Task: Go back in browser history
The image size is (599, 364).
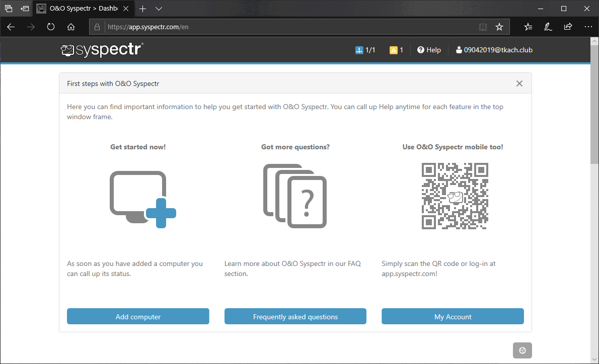Action: (x=11, y=27)
